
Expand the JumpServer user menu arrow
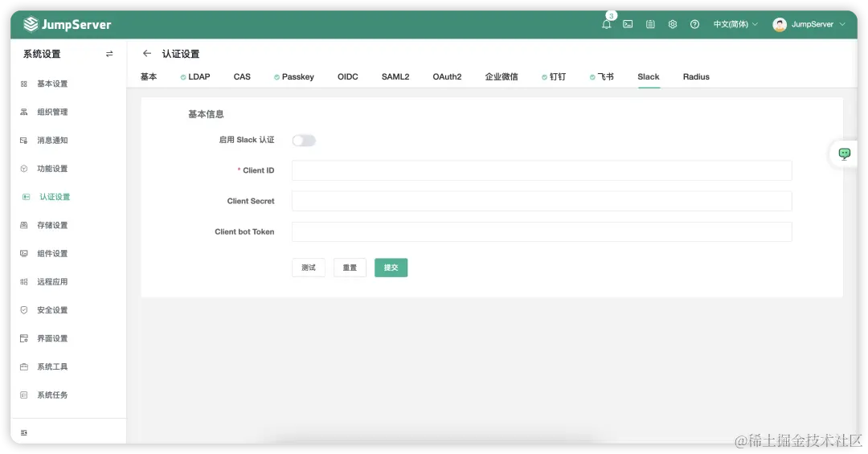[842, 24]
